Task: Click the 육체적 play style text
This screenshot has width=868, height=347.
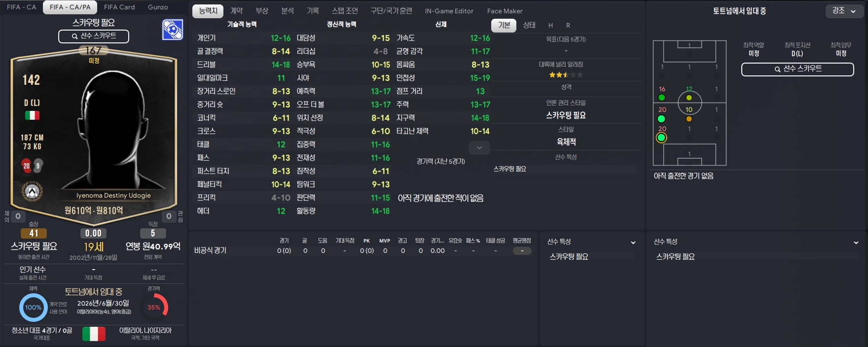Action: click(566, 142)
